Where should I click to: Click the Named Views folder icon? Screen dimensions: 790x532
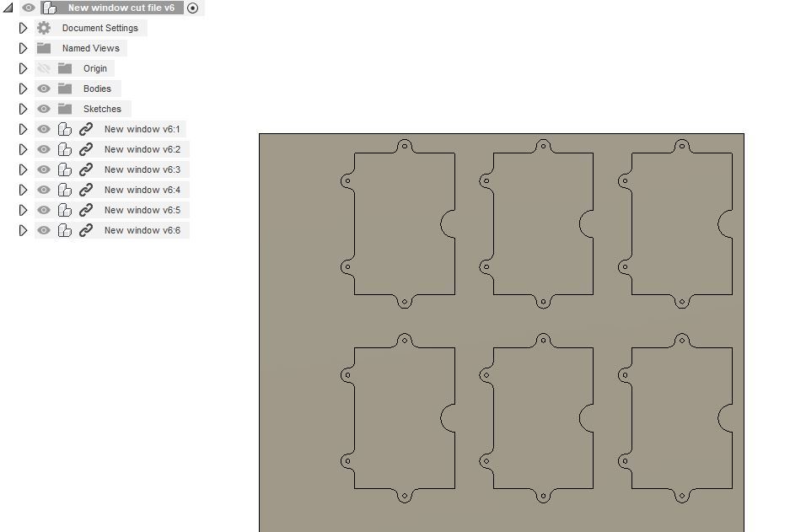pos(44,48)
